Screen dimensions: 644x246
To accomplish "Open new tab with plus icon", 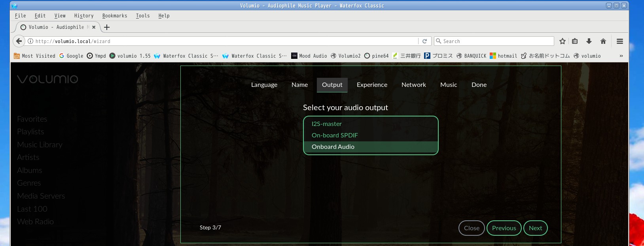I will [x=107, y=27].
